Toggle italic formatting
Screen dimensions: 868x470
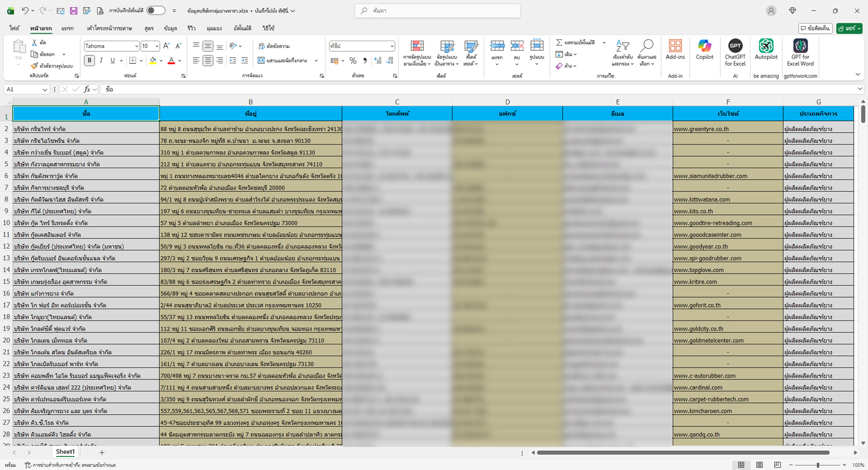pyautogui.click(x=101, y=61)
